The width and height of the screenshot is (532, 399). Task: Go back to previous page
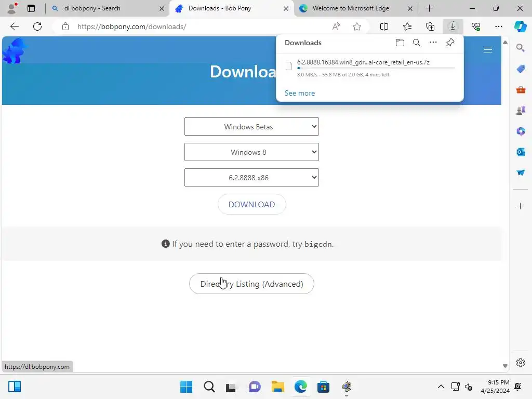(14, 26)
